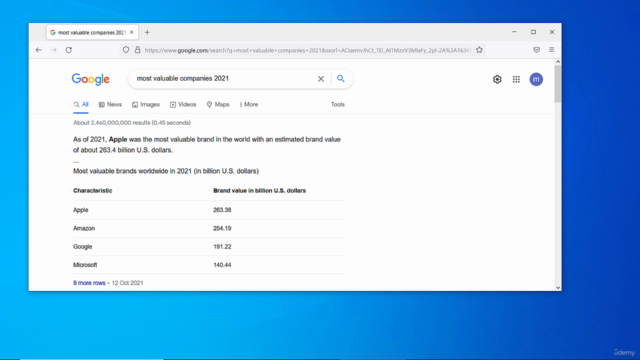The height and width of the screenshot is (360, 640).
Task: Open the account avatar 'm'
Action: pos(536,79)
